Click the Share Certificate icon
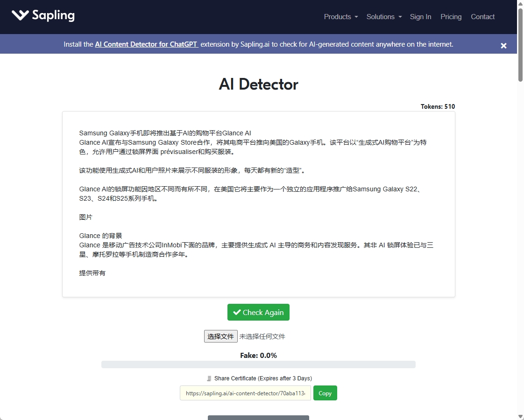This screenshot has width=524, height=420. pyautogui.click(x=209, y=378)
